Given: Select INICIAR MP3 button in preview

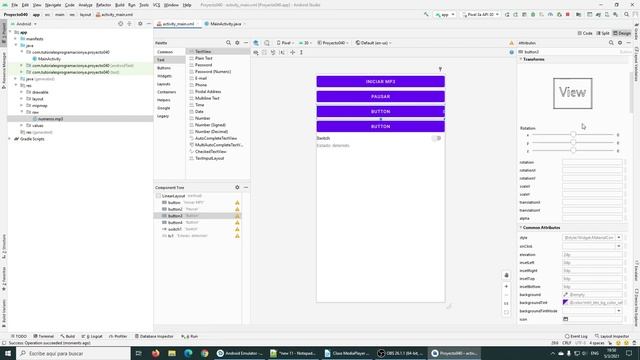Looking at the screenshot, I should [x=380, y=82].
